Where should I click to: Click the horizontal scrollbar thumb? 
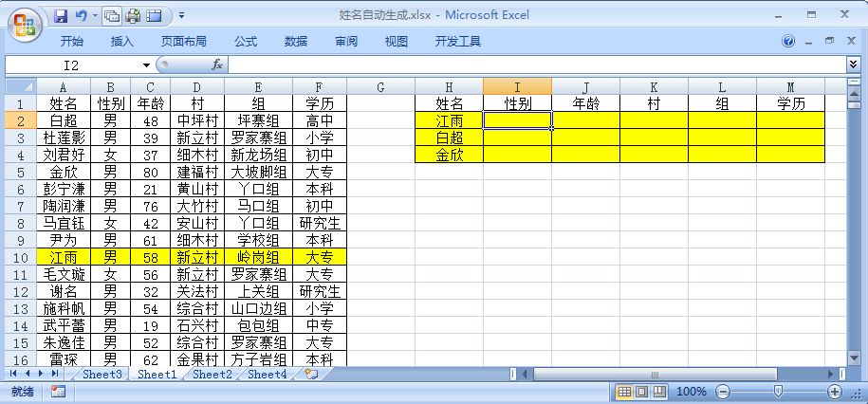655,375
